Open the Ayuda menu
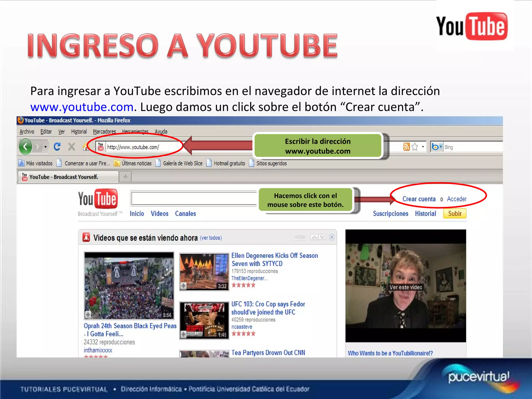The image size is (532, 399). tap(161, 131)
